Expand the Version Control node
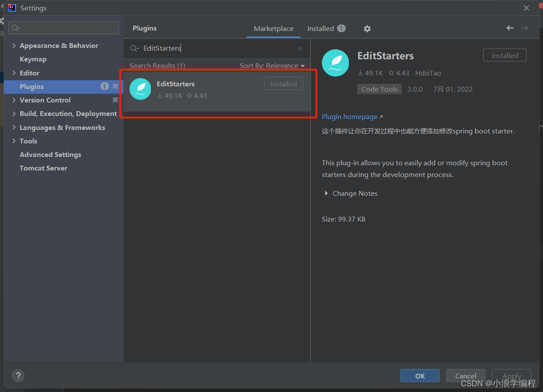Screen dimensions: 543x392 (x=14, y=100)
